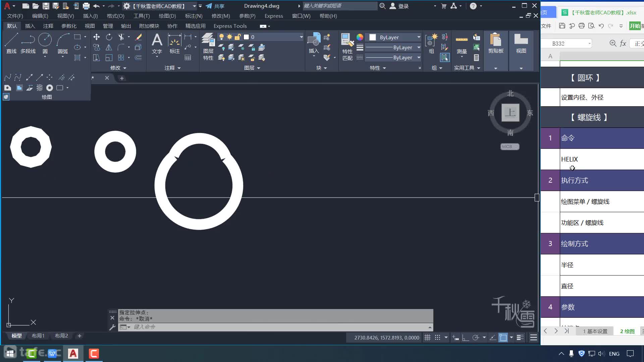
Task: Add a new drawing tab with plus button
Action: (x=122, y=78)
